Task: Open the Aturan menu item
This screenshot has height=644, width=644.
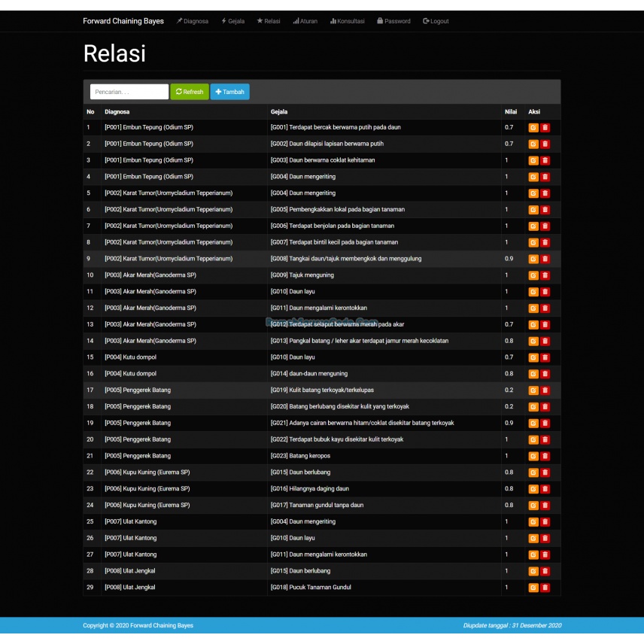Action: 305,21
